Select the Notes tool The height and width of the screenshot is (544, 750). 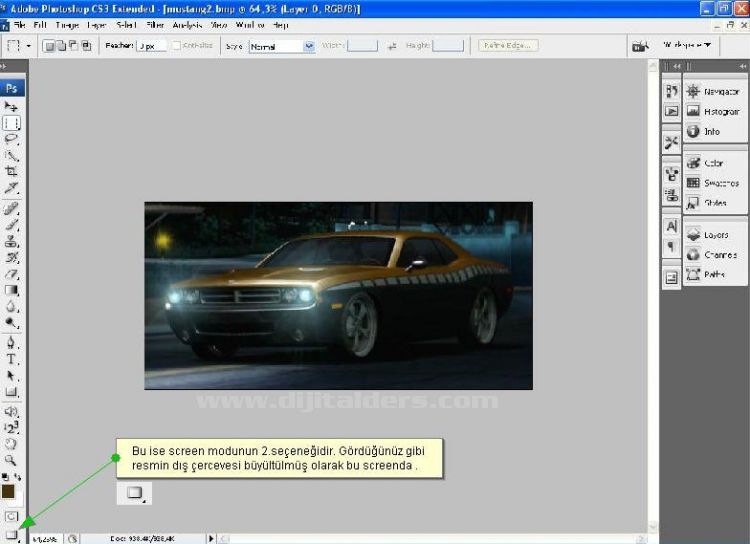click(x=11, y=411)
